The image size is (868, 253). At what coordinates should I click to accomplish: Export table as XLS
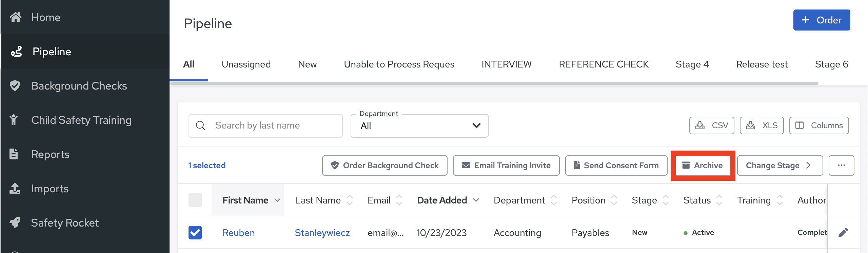tap(762, 125)
